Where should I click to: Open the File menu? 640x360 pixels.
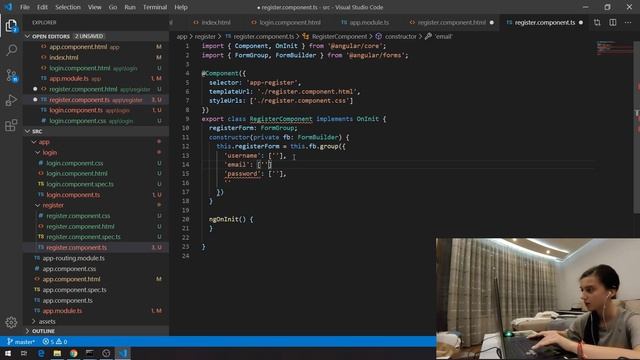24,7
